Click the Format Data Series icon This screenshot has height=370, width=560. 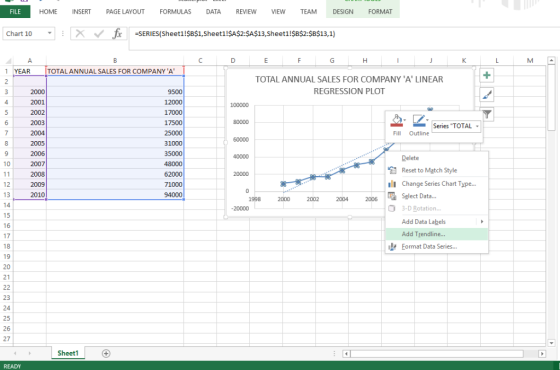pos(392,246)
